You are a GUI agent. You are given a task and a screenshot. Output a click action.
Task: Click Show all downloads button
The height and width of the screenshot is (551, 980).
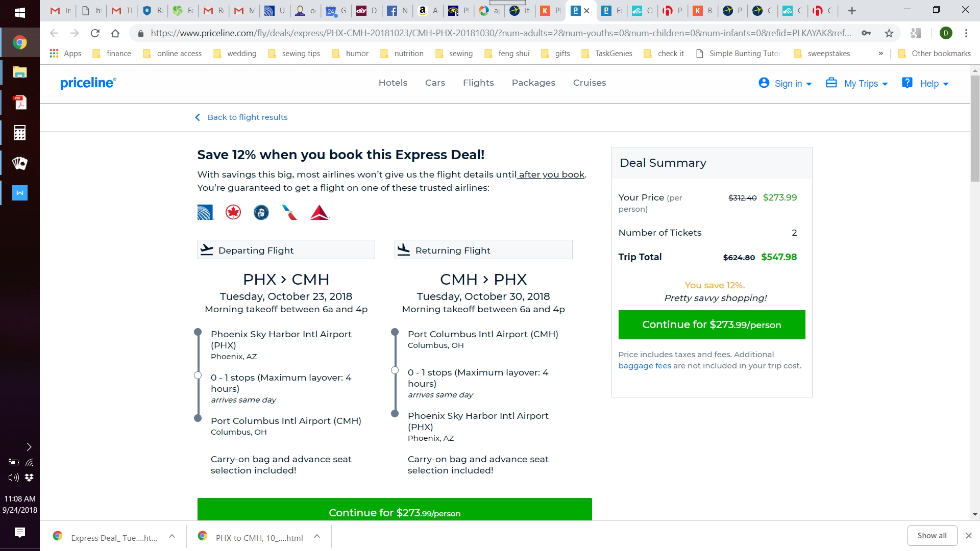(x=932, y=536)
